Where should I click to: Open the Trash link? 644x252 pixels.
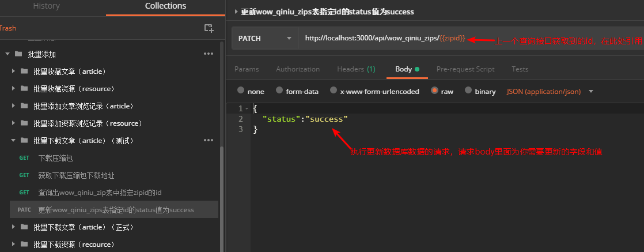8,28
